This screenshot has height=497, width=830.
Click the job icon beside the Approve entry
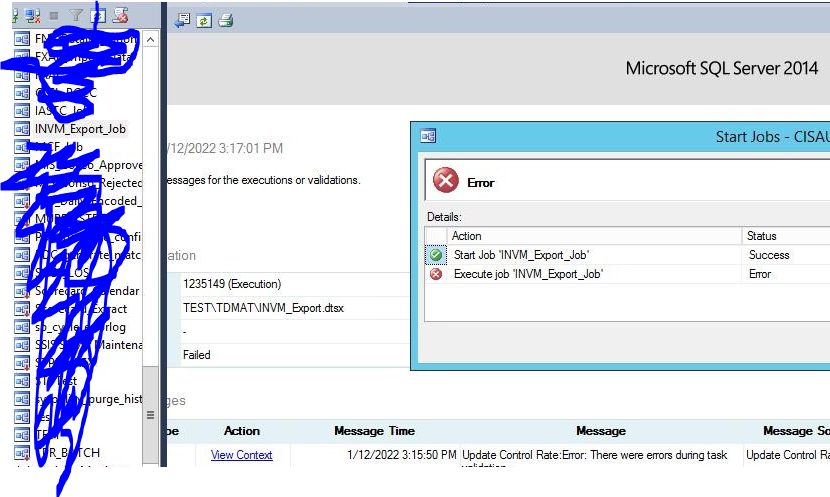(22, 165)
